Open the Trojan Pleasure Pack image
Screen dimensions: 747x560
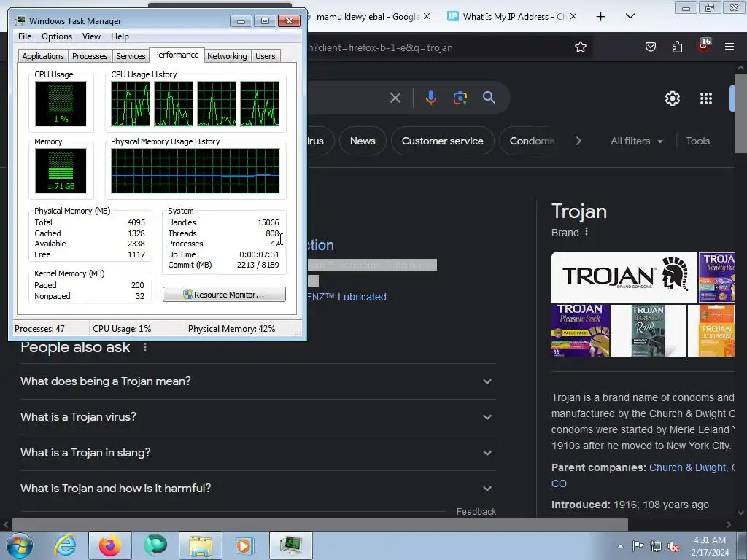tap(580, 330)
